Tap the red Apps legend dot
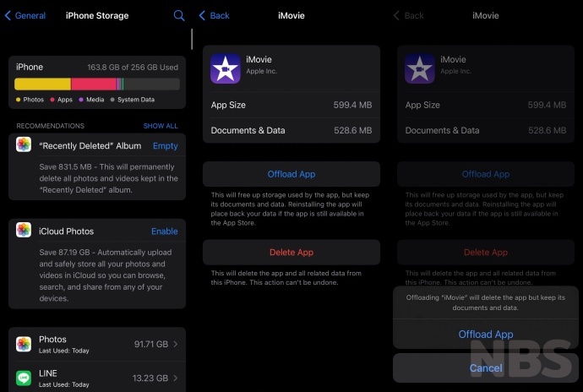Screen dimensions: 583x392 (x=52, y=100)
